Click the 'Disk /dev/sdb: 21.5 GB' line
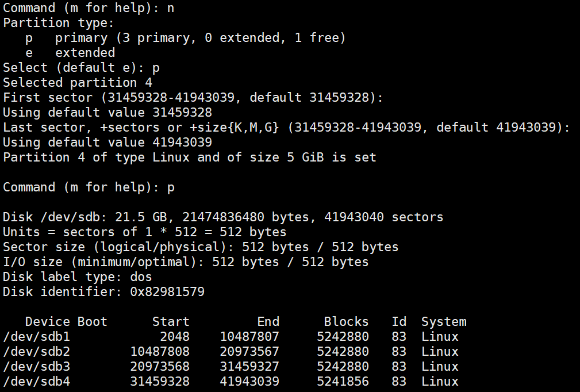Viewport: 580px width, 392px height. click(222, 217)
